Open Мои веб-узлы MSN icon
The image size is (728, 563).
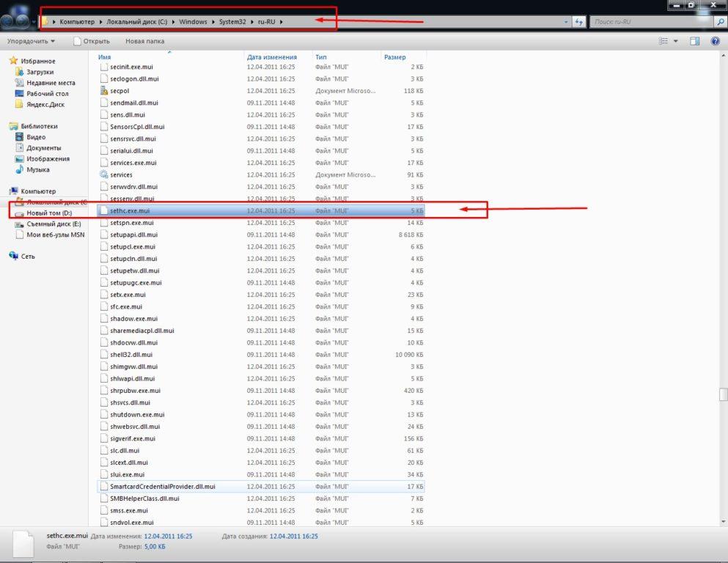19,235
